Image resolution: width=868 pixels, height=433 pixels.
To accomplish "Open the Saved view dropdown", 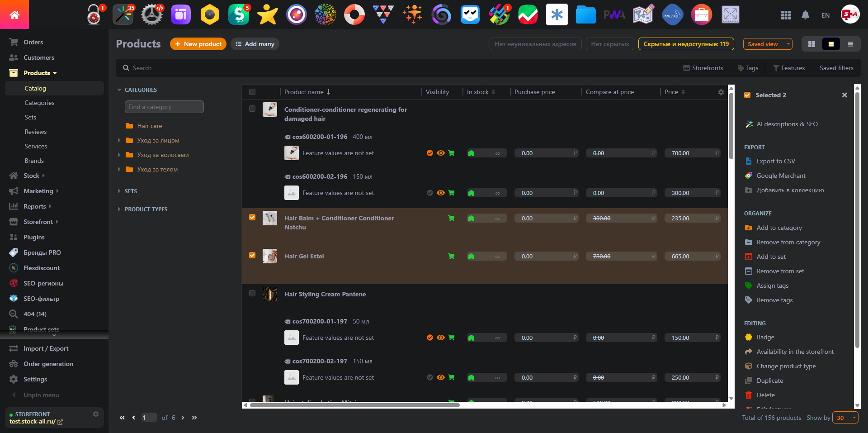I will tap(767, 44).
